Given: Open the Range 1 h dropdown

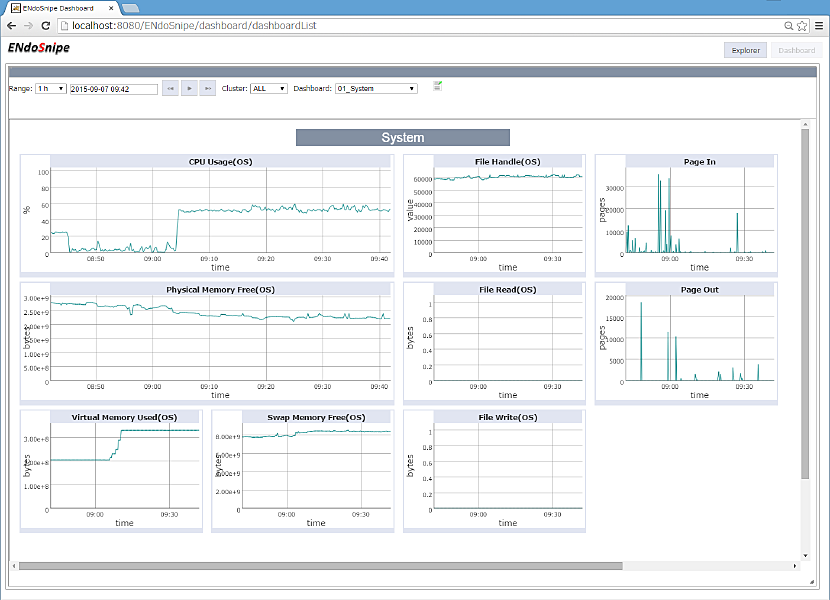Looking at the screenshot, I should click(51, 88).
